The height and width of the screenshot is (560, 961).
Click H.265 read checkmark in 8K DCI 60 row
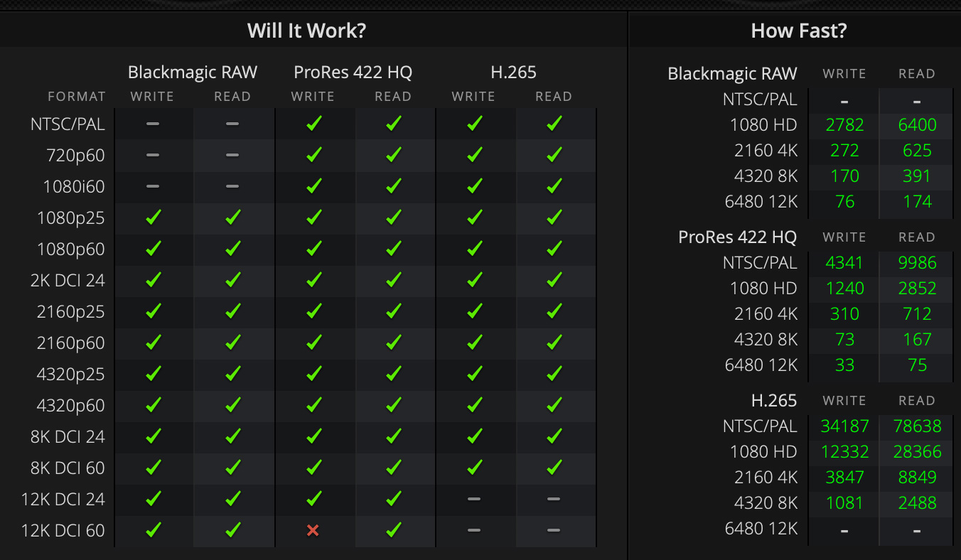(x=554, y=468)
